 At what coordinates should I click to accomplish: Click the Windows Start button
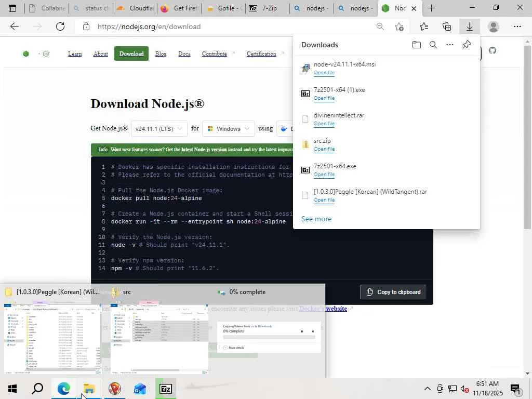pos(12,389)
